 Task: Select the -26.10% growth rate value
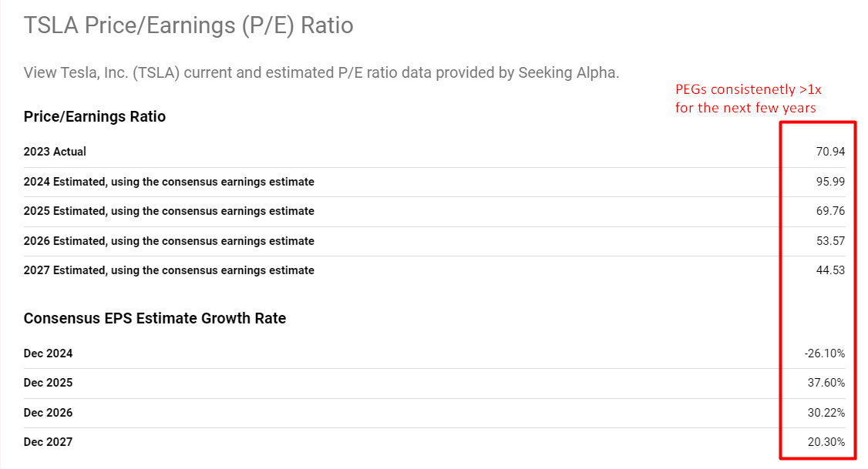pos(824,353)
